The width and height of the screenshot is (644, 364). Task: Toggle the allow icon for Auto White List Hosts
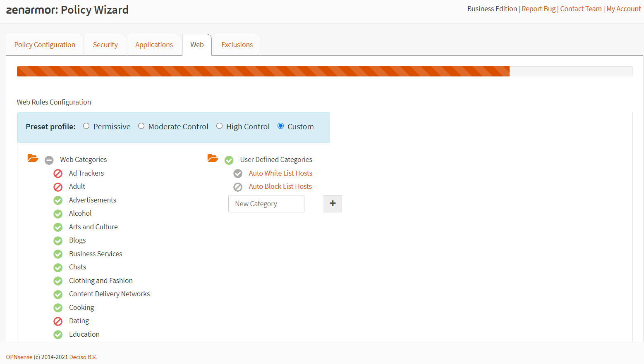[x=237, y=174]
